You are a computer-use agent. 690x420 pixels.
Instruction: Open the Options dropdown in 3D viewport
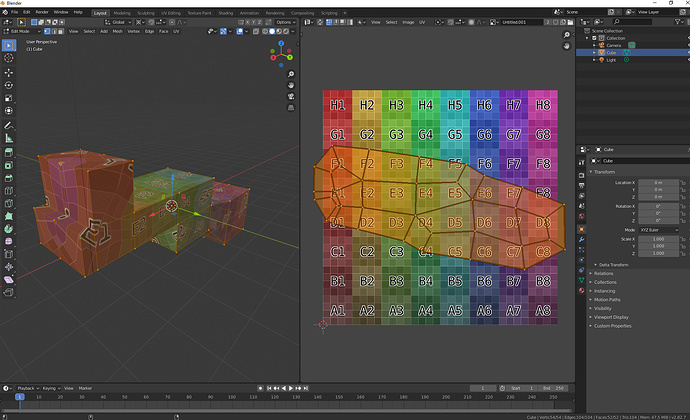click(x=286, y=22)
